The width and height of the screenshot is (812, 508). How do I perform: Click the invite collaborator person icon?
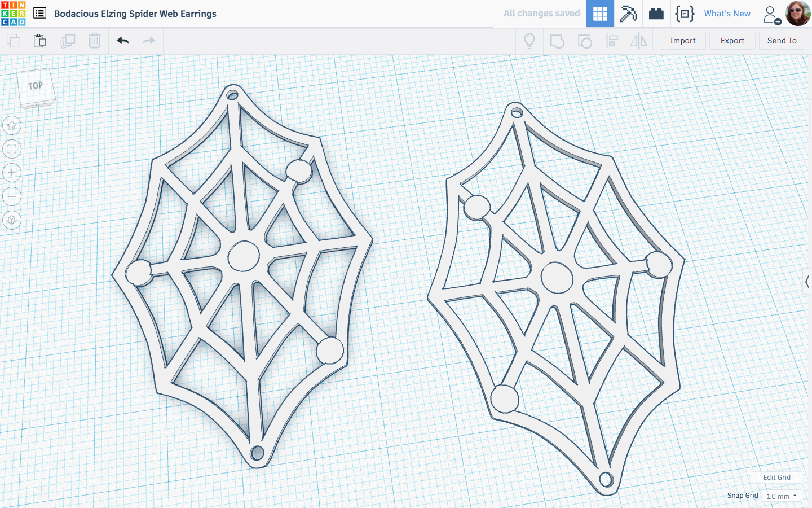(x=771, y=15)
